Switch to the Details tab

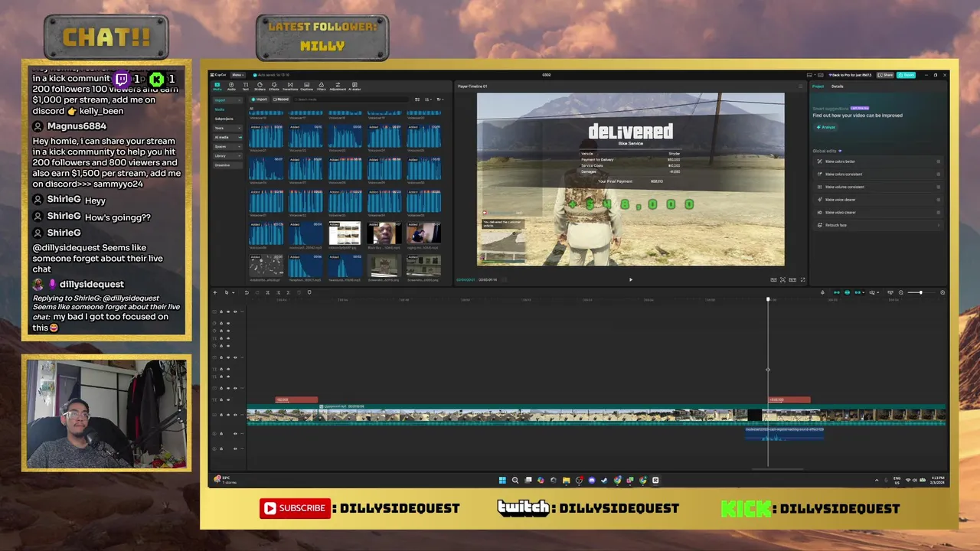838,86
